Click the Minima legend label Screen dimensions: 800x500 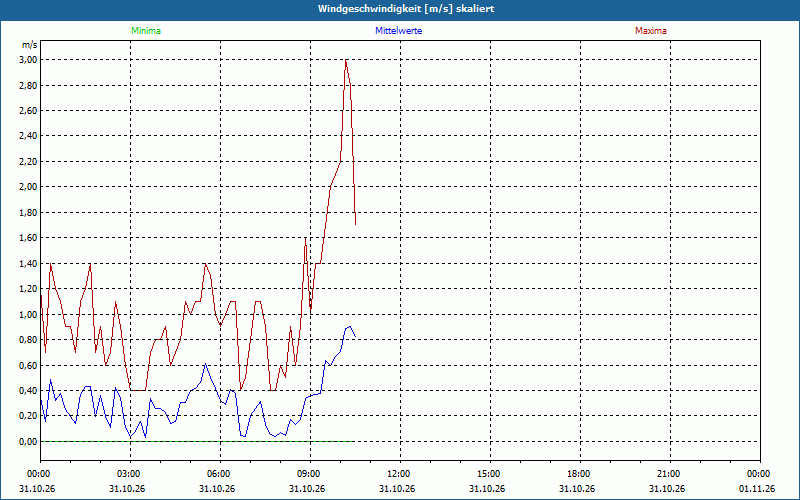[146, 31]
